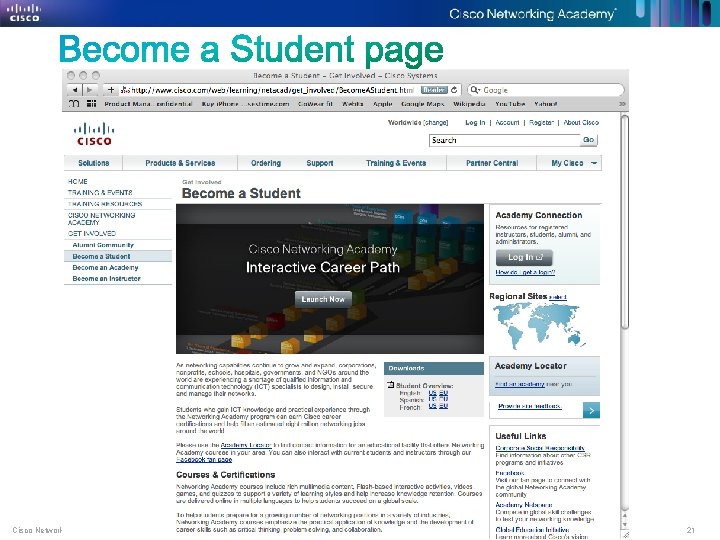Open the Wikipedia bookmark
The height and width of the screenshot is (540, 720).
469,104
